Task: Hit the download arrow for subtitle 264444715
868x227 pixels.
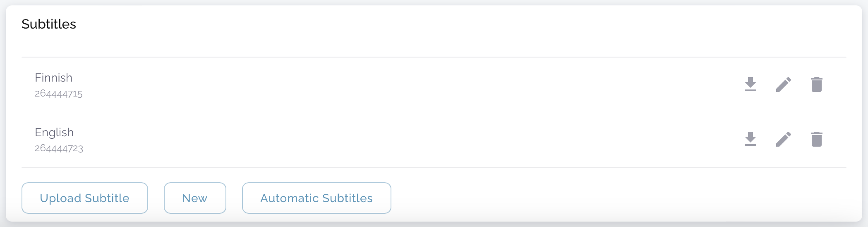Action: 750,85
